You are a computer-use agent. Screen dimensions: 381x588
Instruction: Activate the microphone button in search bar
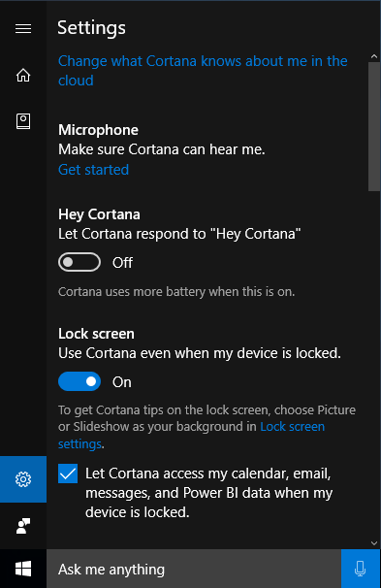coord(361,569)
